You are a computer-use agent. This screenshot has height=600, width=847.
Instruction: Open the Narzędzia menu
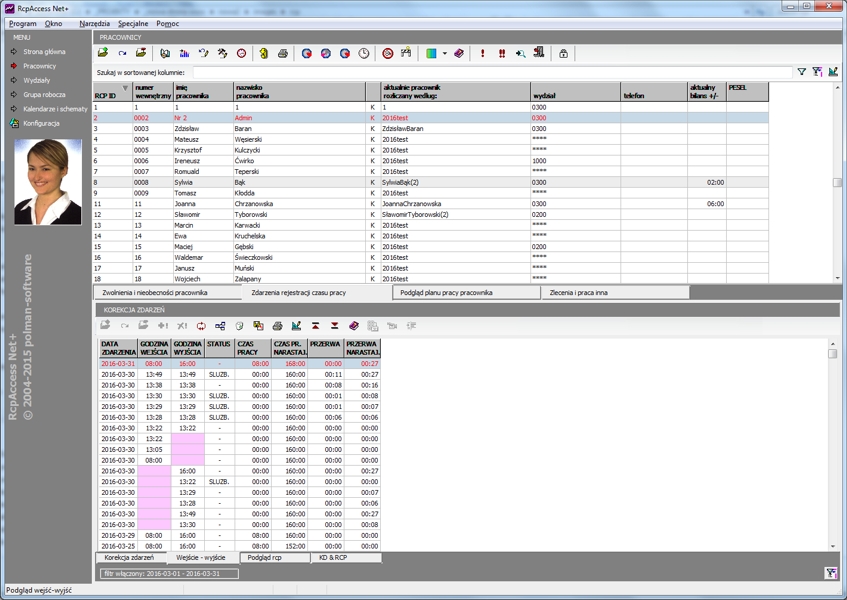pos(94,23)
